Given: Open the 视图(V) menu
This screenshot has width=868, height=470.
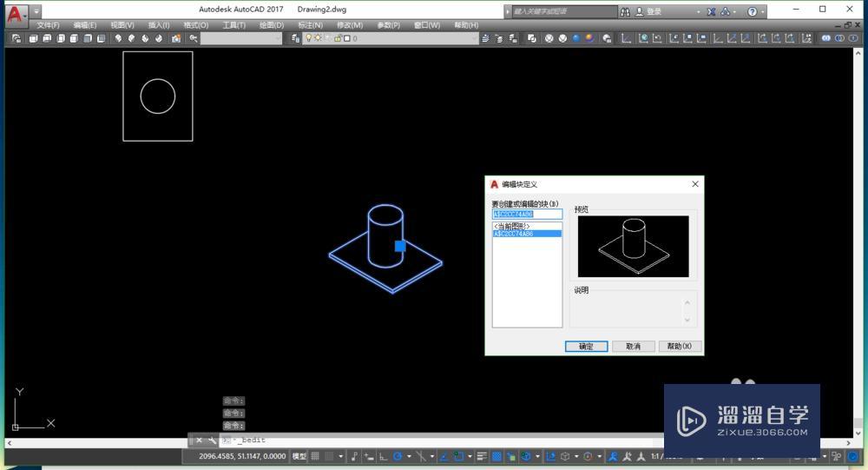Looking at the screenshot, I should (122, 25).
